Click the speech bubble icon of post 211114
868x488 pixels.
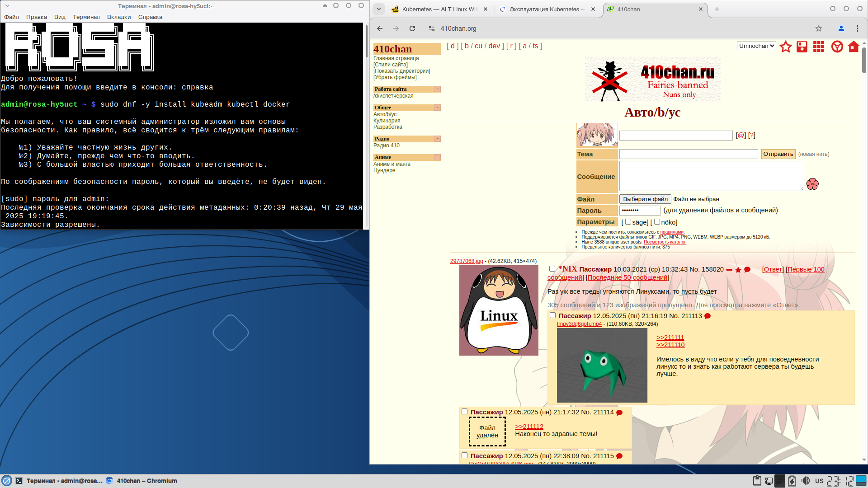(619, 413)
